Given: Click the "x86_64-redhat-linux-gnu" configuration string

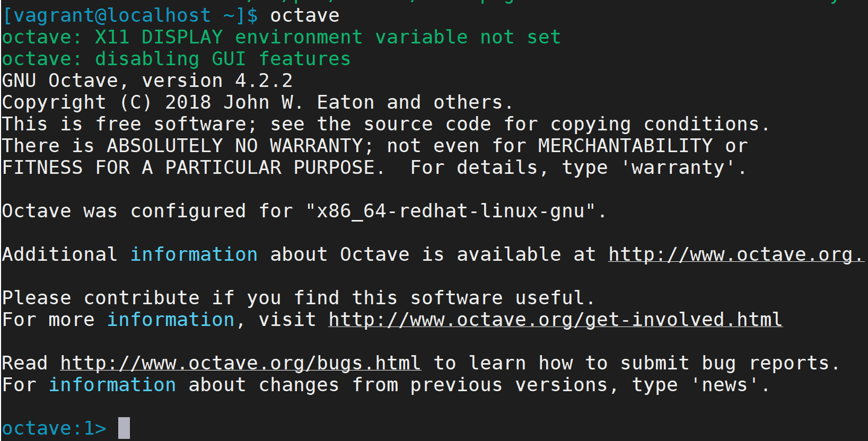Looking at the screenshot, I should coord(451,211).
